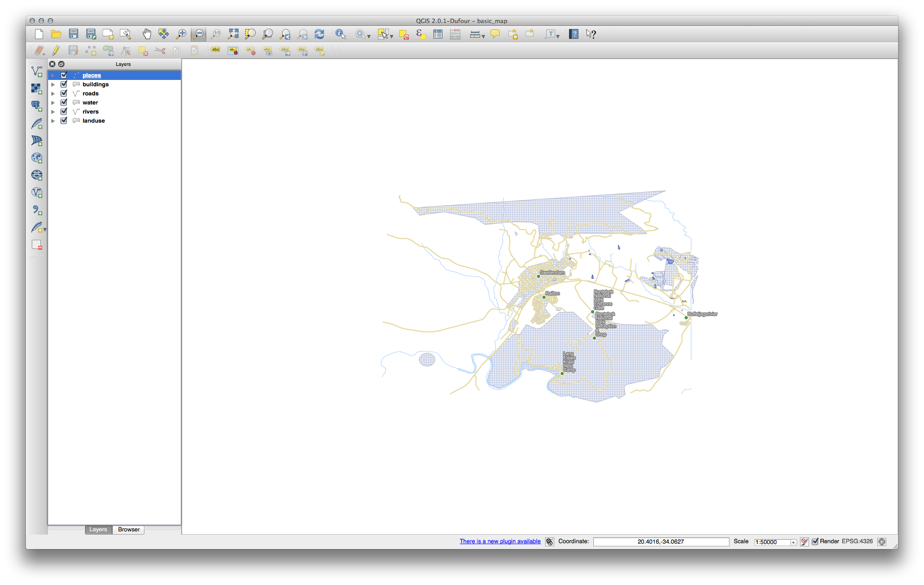
Task: Open the Scale dropdown arrow
Action: point(793,542)
